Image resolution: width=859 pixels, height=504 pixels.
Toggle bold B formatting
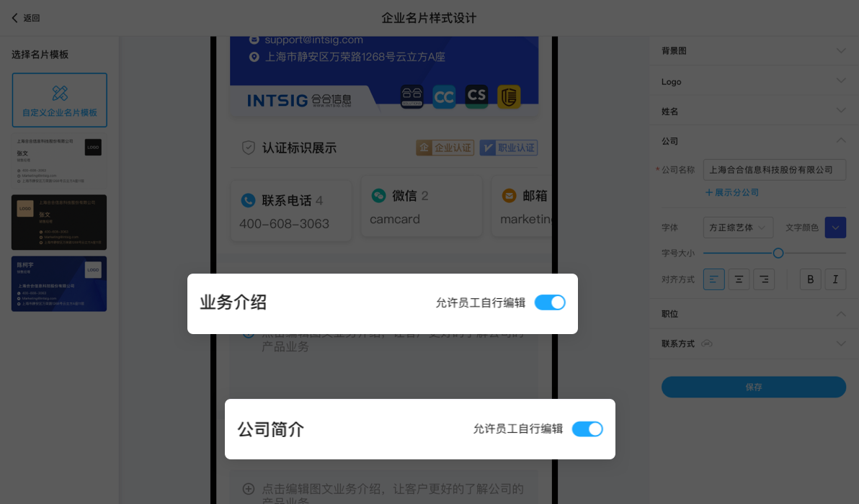point(810,279)
